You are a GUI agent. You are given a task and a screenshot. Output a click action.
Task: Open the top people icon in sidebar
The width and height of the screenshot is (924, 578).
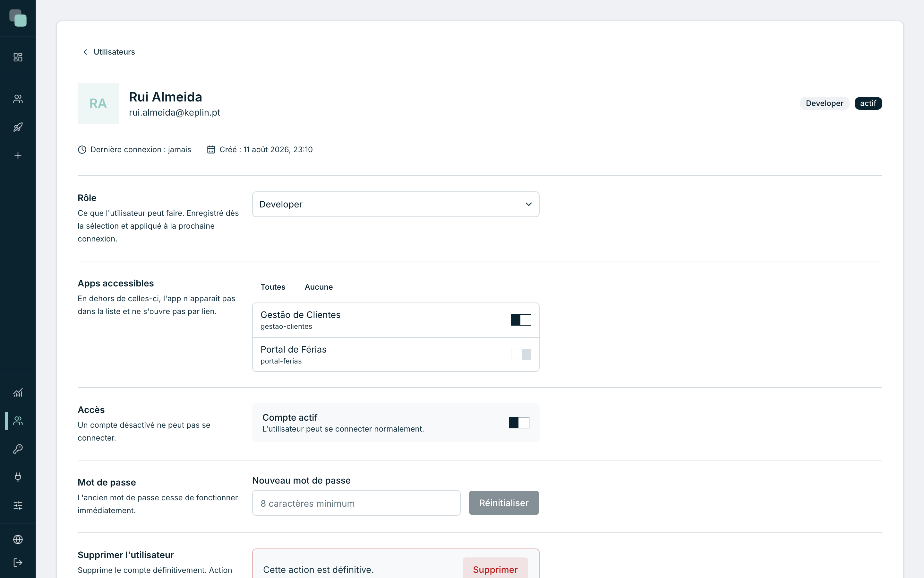pyautogui.click(x=18, y=99)
